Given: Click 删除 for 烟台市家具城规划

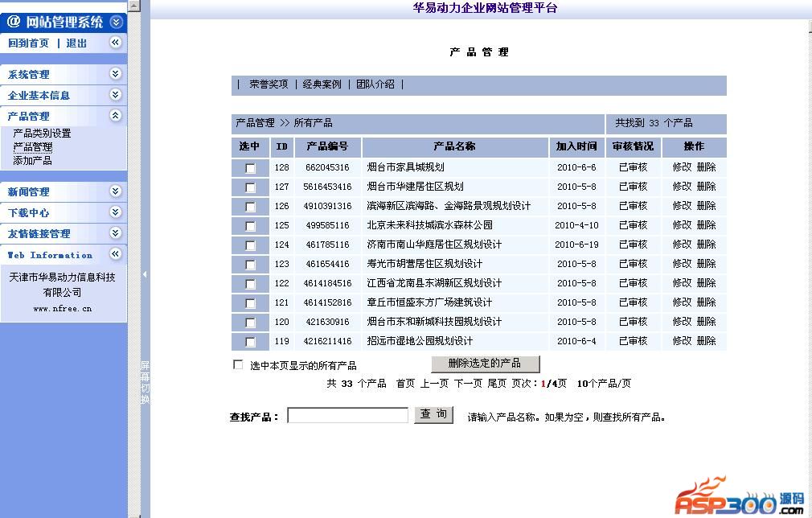Looking at the screenshot, I should point(707,166).
